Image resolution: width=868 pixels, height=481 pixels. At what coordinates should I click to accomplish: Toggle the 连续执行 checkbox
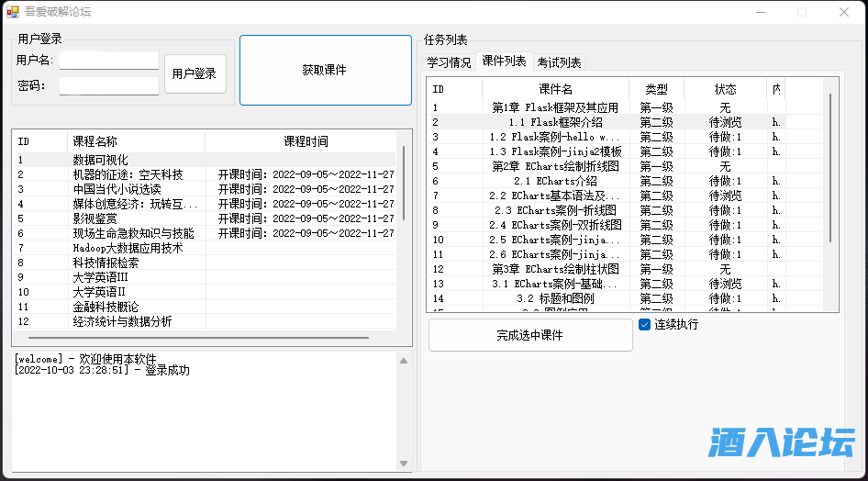point(645,325)
